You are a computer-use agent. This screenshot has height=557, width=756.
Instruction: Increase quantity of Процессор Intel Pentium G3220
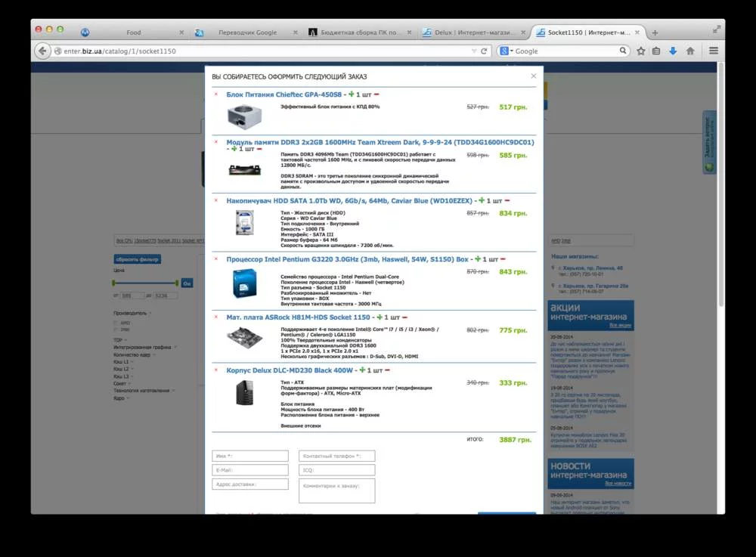point(478,258)
